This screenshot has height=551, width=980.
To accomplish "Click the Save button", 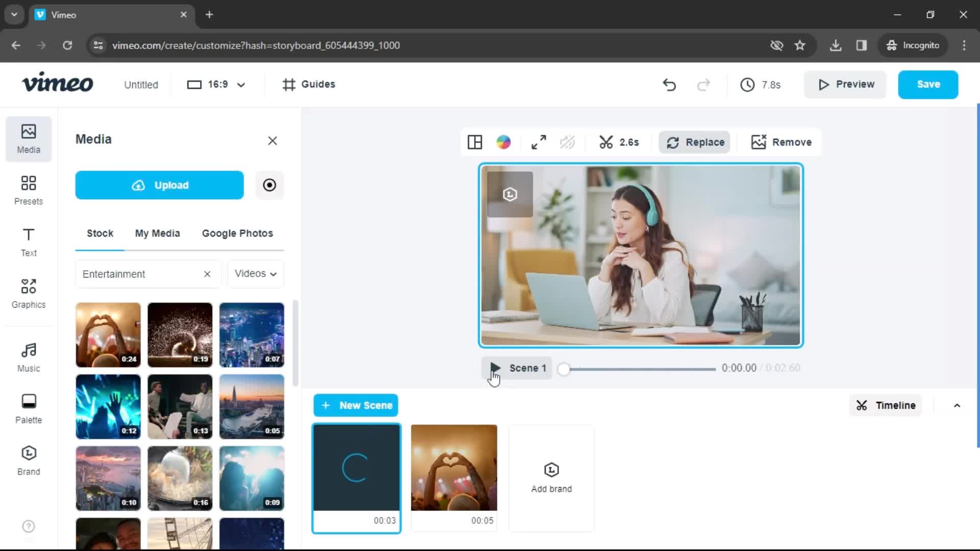I will 928,85.
